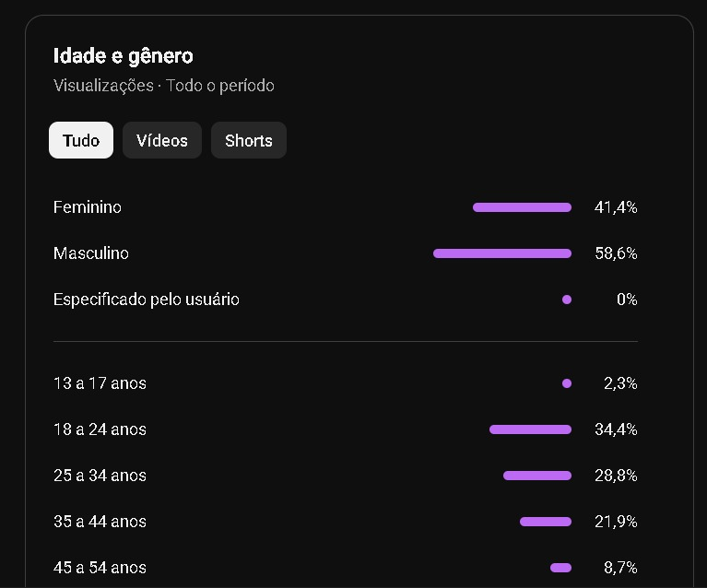
Task: Click the 34,4% value for ages 18–24
Action: [x=616, y=429]
